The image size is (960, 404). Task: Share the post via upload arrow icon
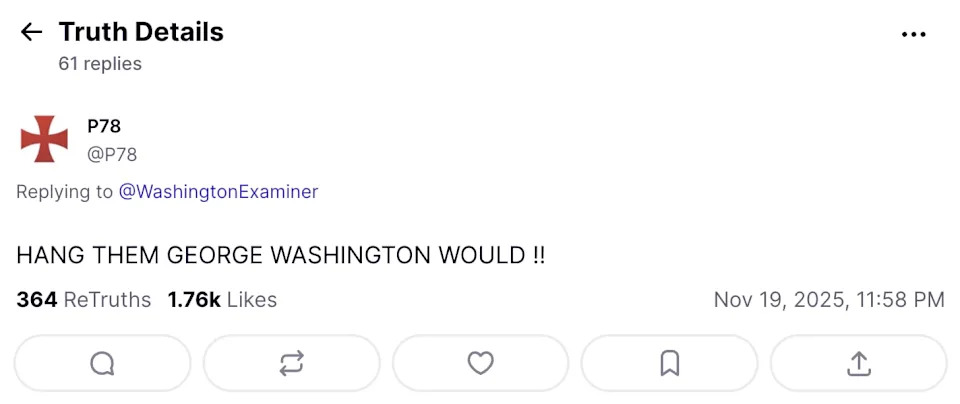[x=858, y=363]
